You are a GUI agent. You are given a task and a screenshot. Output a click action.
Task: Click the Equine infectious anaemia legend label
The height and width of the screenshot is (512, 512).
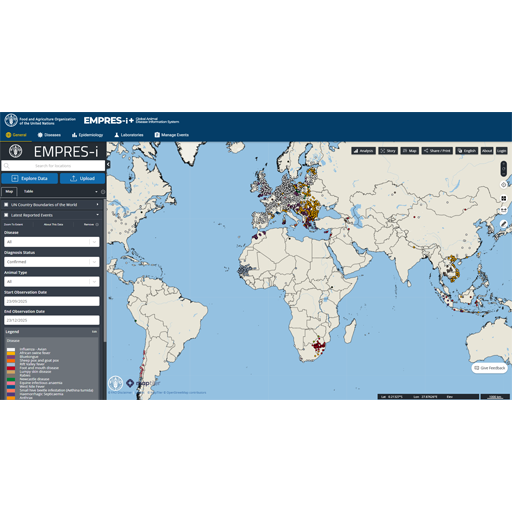pyautogui.click(x=41, y=383)
